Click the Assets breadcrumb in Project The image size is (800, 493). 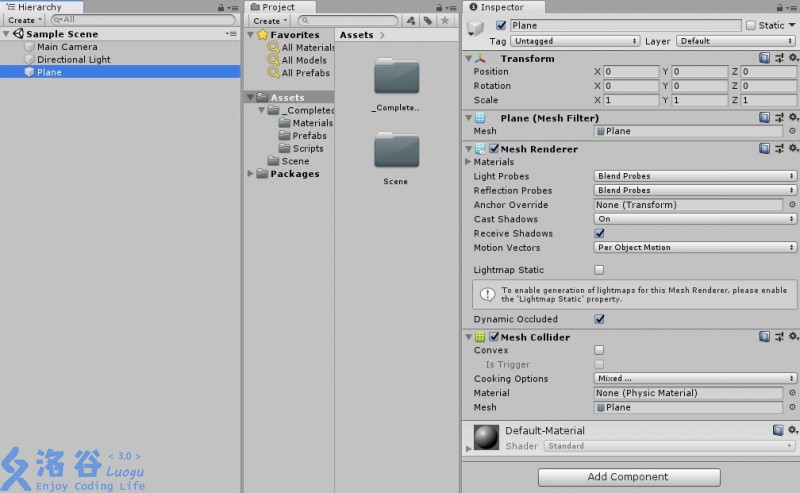pyautogui.click(x=357, y=35)
